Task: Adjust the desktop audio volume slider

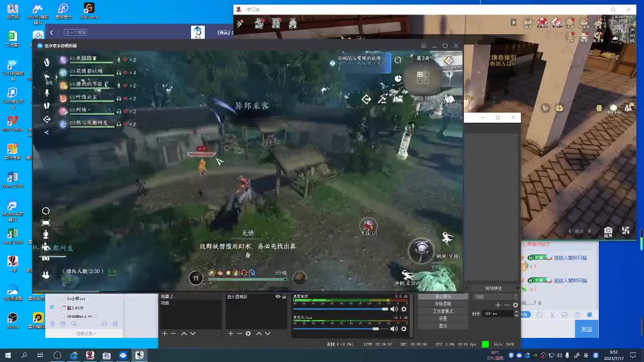Action: click(x=341, y=309)
